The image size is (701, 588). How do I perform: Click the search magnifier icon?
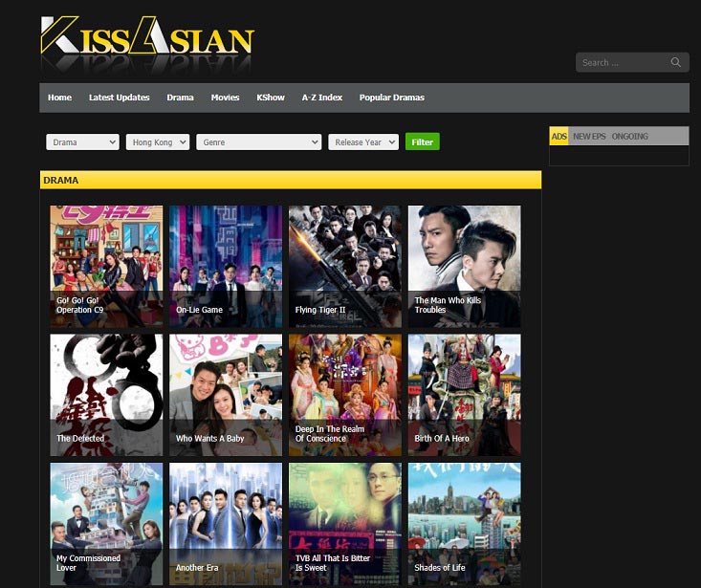point(675,62)
